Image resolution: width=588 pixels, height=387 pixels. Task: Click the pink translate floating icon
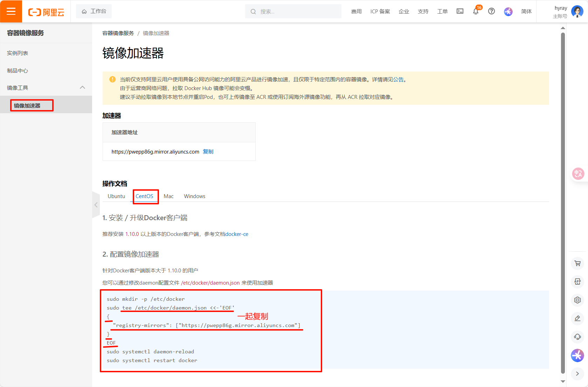[578, 174]
